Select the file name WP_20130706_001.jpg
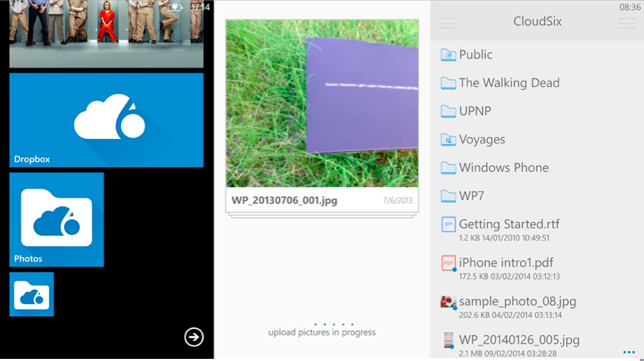This screenshot has height=361, width=644. click(284, 200)
